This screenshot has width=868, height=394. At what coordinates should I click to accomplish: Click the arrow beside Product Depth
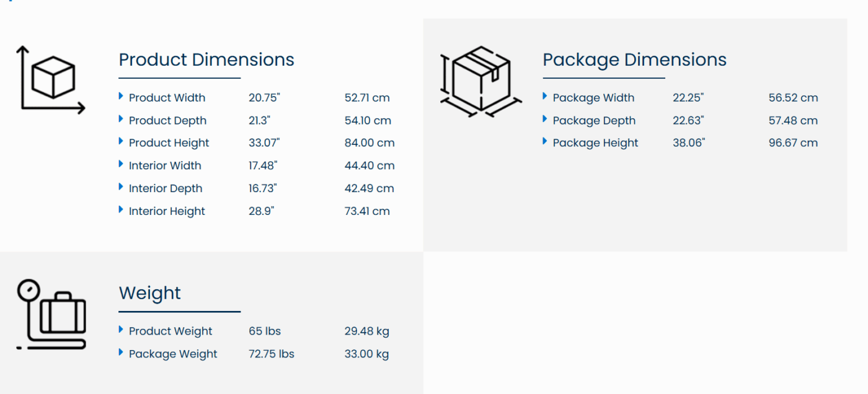[121, 119]
